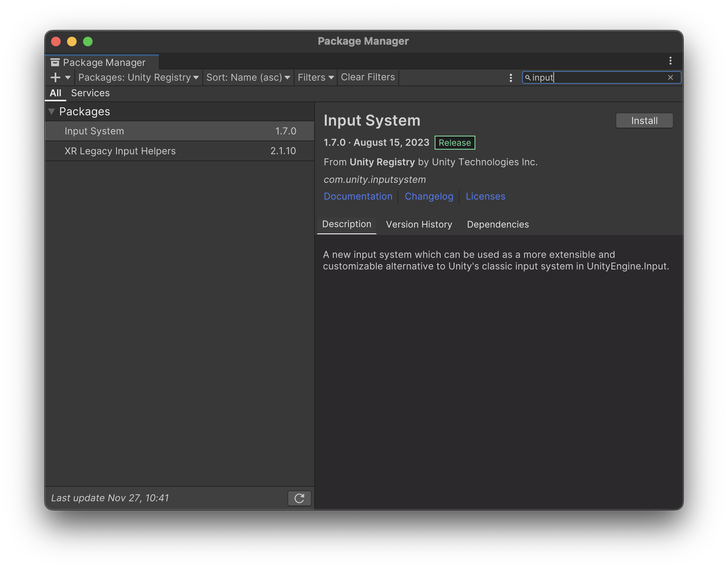This screenshot has height=569, width=728.
Task: Click the Clear Filters button
Action: [x=368, y=77]
